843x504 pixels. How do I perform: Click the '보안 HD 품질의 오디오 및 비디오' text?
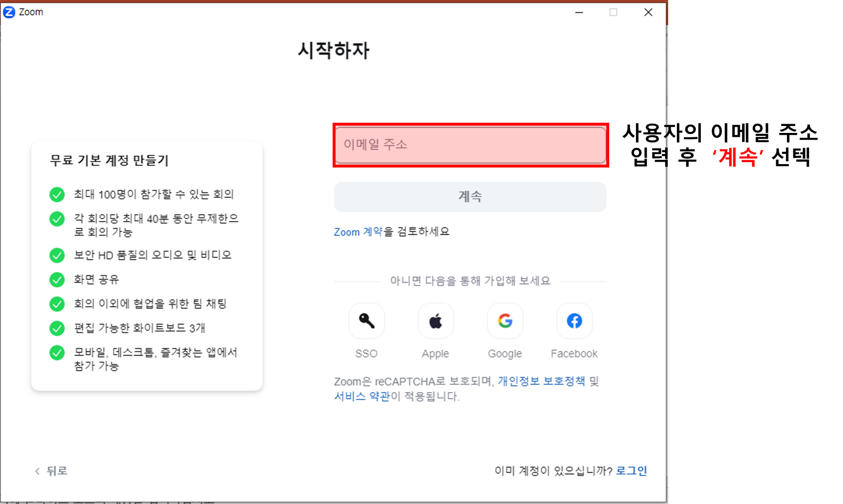(x=152, y=255)
